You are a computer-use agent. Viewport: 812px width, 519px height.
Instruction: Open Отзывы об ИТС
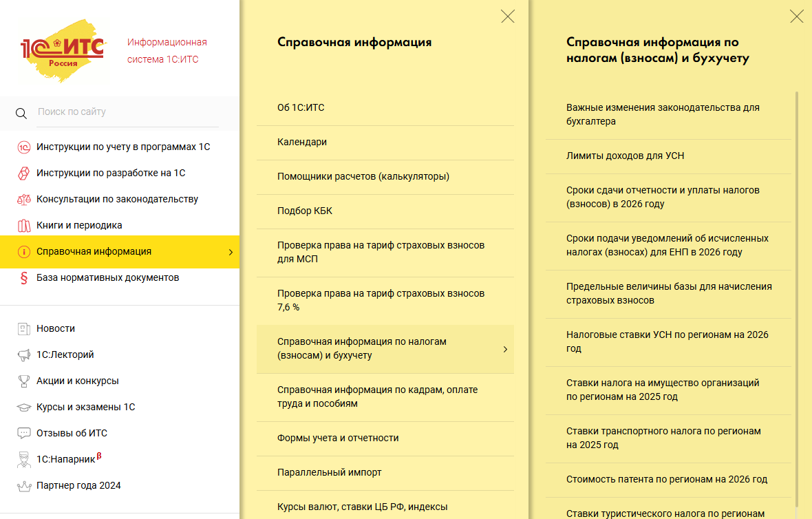coord(72,433)
